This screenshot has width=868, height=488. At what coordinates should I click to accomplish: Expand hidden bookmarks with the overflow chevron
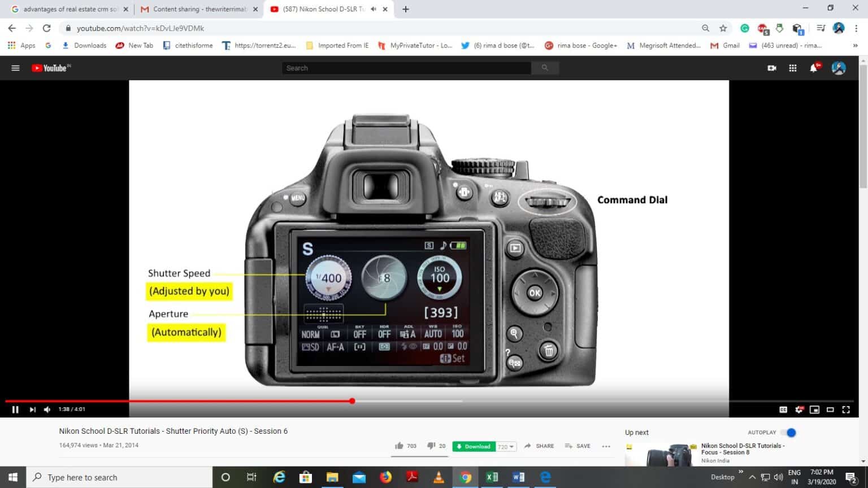click(x=854, y=45)
